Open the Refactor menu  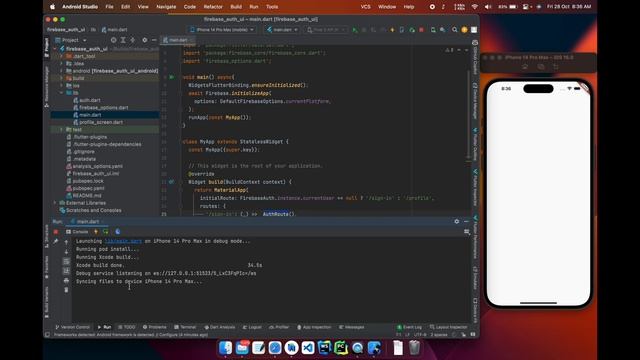213,7
